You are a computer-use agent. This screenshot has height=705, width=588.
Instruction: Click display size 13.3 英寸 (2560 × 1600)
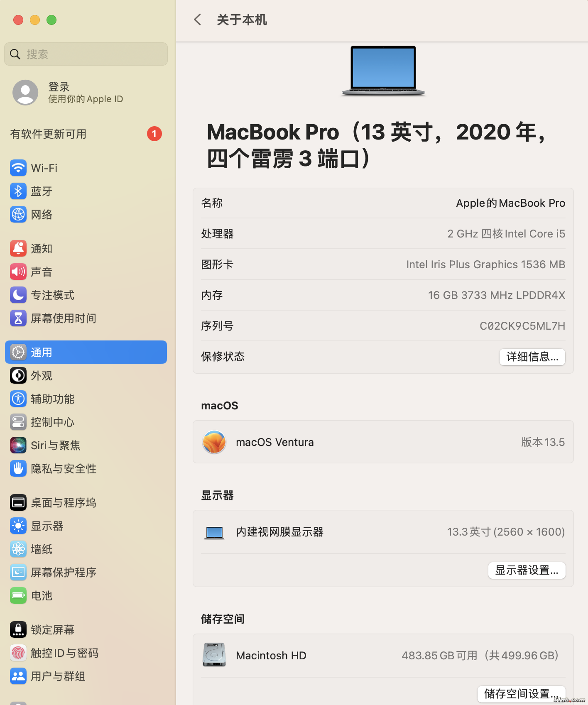506,532
